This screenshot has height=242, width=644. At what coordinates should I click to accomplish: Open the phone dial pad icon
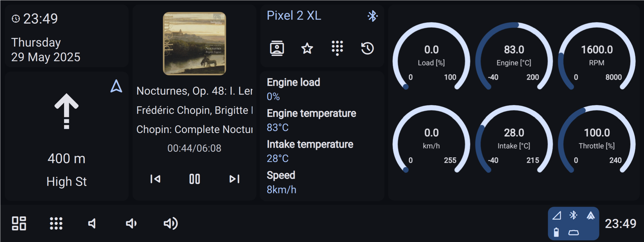point(337,48)
